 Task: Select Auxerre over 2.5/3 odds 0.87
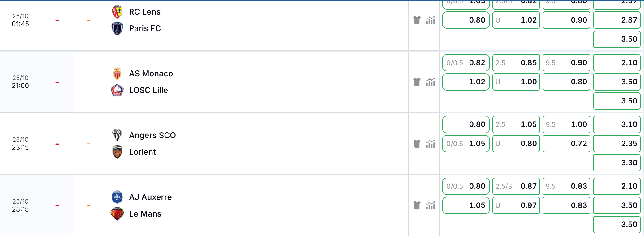click(x=516, y=186)
